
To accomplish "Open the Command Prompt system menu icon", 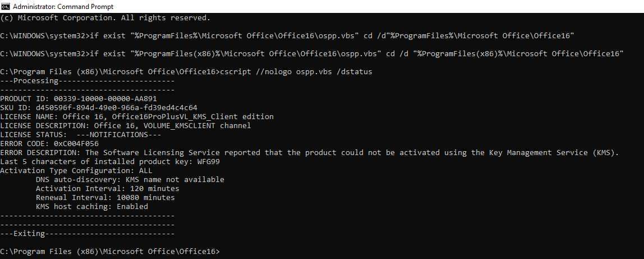I will pos(6,6).
